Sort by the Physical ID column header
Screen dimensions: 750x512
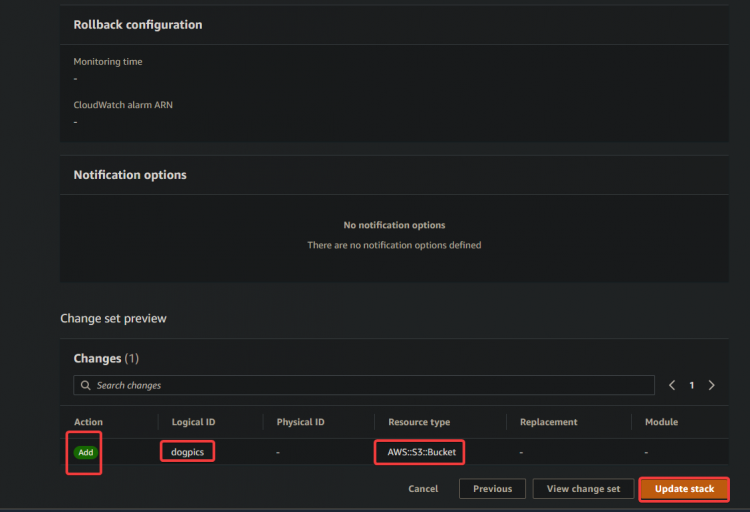click(x=300, y=422)
